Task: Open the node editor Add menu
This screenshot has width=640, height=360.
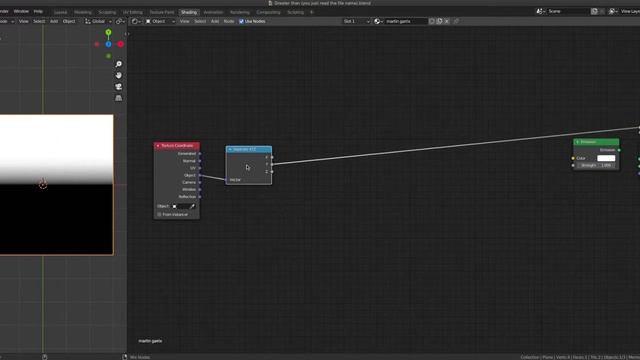Action: [x=215, y=21]
